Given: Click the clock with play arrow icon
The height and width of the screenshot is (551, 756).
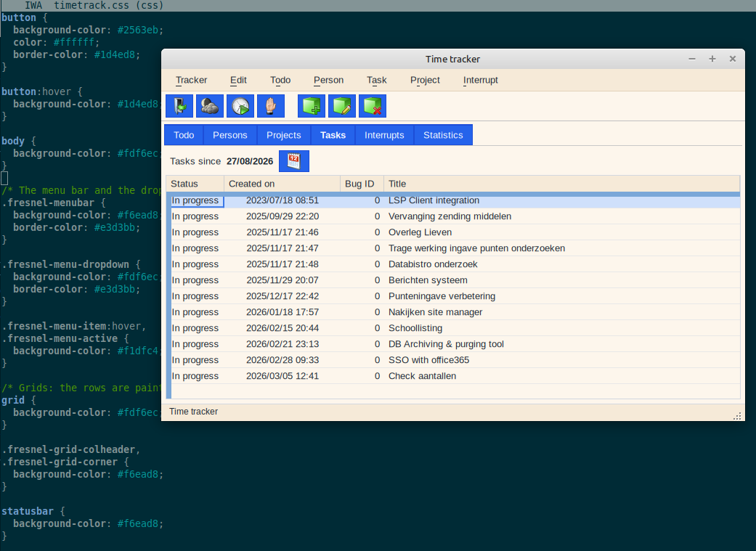Looking at the screenshot, I should coord(240,106).
